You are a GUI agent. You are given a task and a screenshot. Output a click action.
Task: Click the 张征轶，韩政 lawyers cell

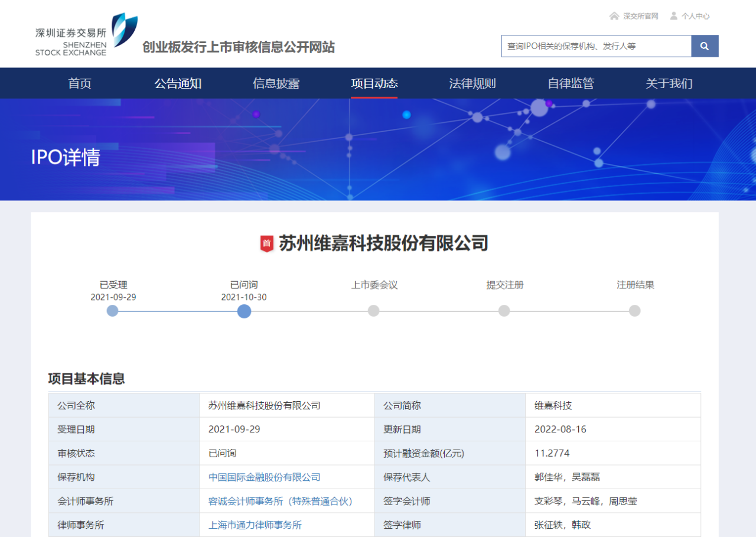pyautogui.click(x=613, y=525)
